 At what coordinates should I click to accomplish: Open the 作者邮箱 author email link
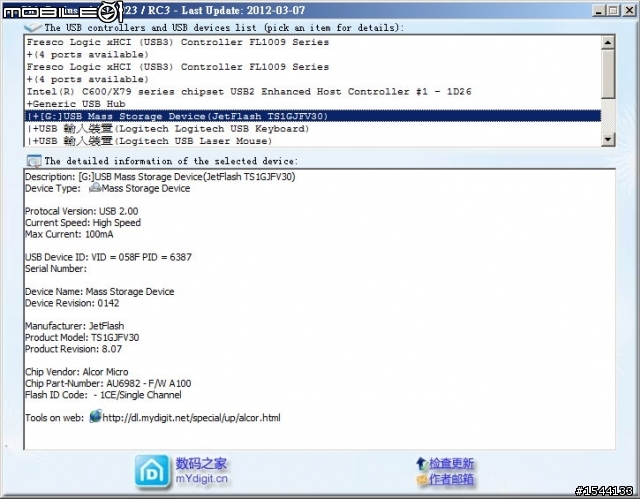click(451, 479)
